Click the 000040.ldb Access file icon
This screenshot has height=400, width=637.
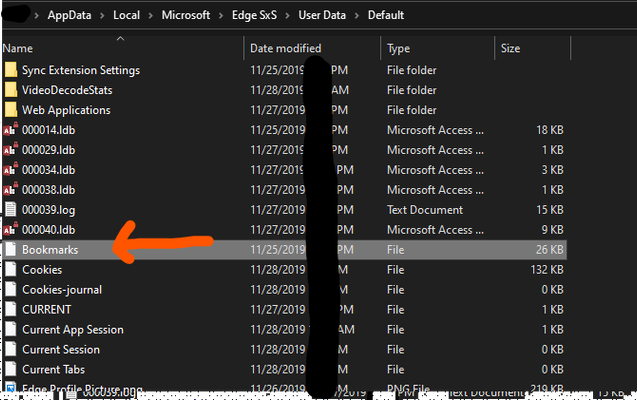11,229
